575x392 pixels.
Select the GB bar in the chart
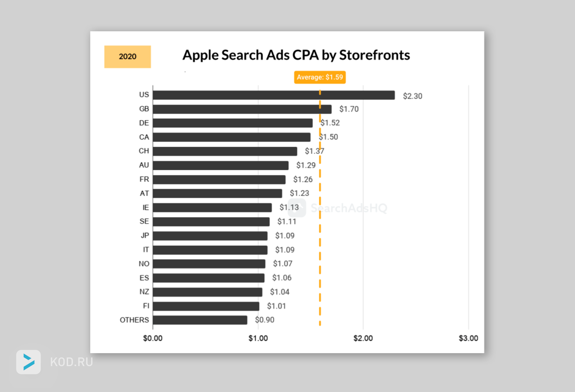click(x=242, y=109)
